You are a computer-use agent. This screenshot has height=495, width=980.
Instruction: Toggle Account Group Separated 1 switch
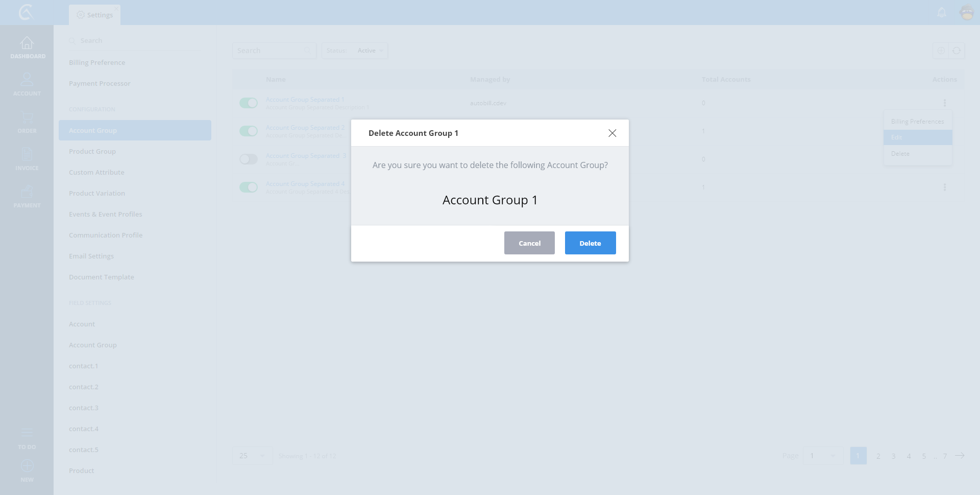click(249, 103)
